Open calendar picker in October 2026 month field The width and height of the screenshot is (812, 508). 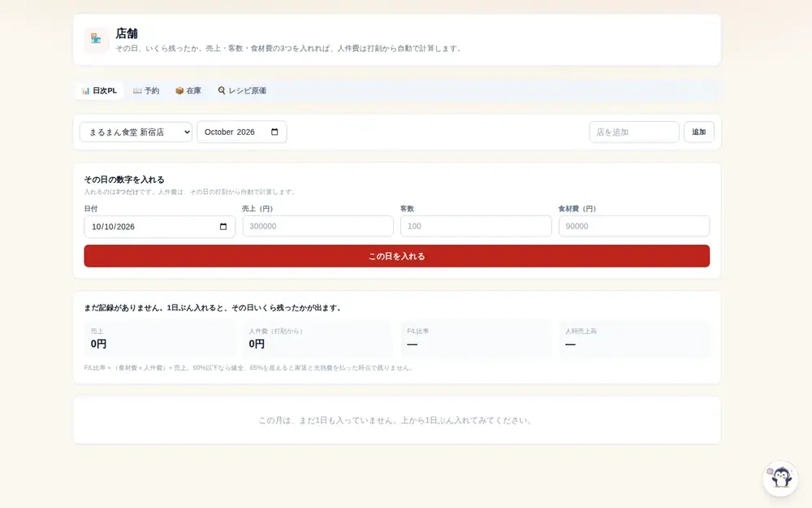click(274, 132)
